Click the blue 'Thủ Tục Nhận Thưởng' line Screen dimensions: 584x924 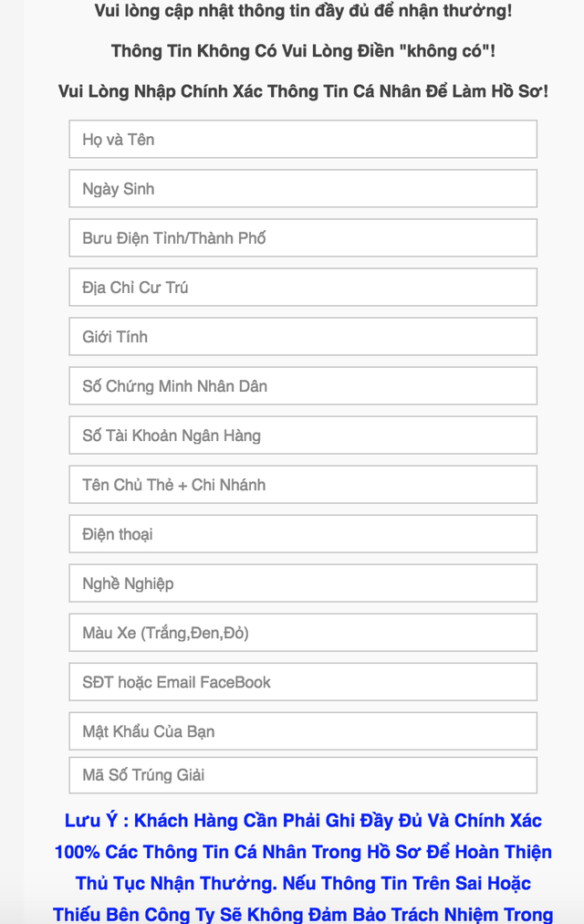pos(303,883)
